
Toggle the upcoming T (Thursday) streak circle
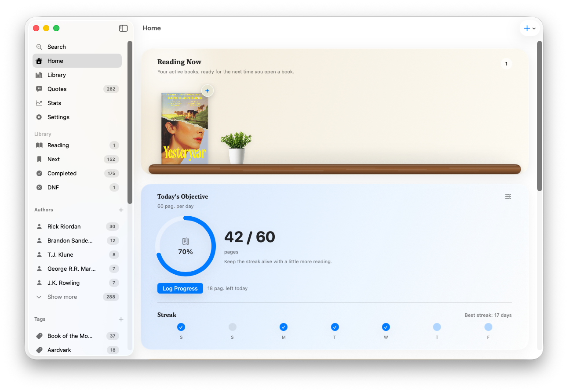coord(437,327)
